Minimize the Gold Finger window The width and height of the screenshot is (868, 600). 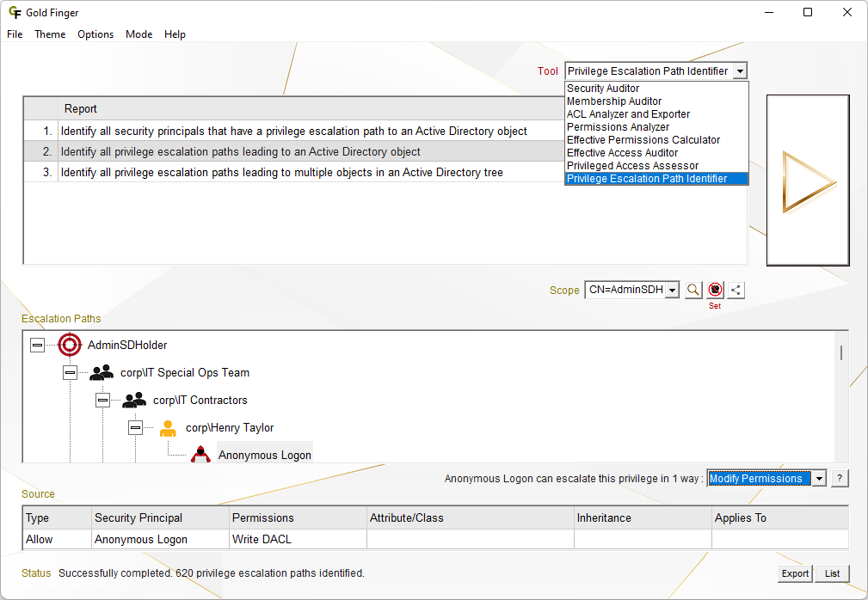click(769, 12)
